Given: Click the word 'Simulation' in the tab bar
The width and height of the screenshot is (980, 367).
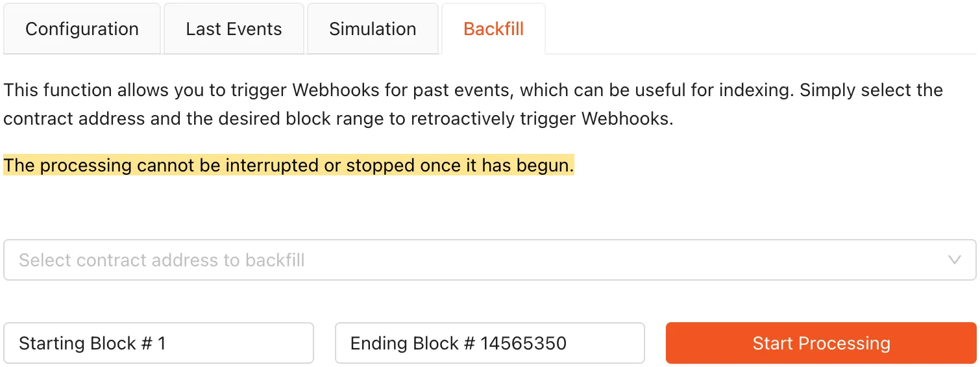Looking at the screenshot, I should [373, 29].
